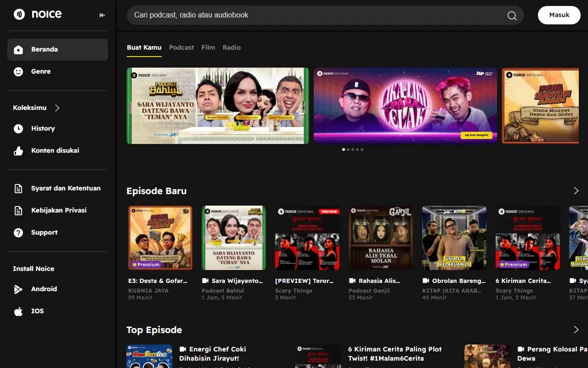Screen dimensions: 588x368
Task: Click video camera icon beside Rahasia Alis title
Action: 352,281
